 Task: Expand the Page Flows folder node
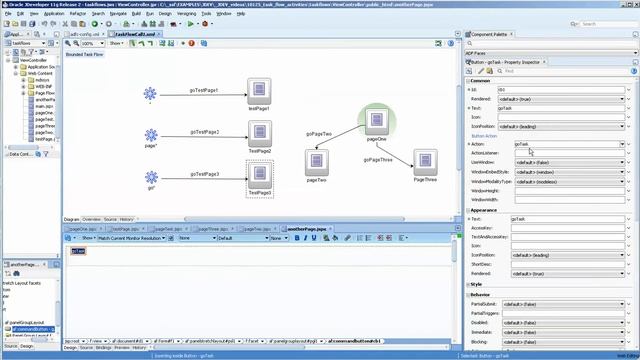(23, 93)
